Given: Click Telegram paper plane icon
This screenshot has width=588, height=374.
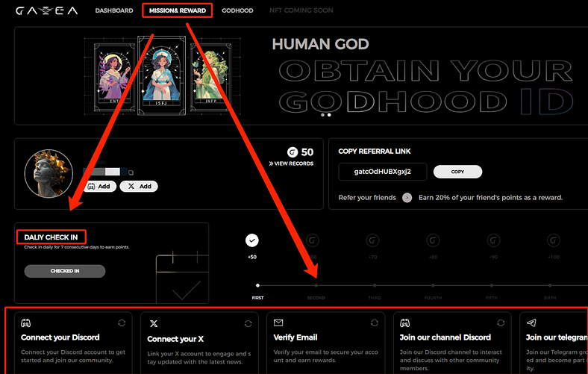Looking at the screenshot, I should click(531, 322).
